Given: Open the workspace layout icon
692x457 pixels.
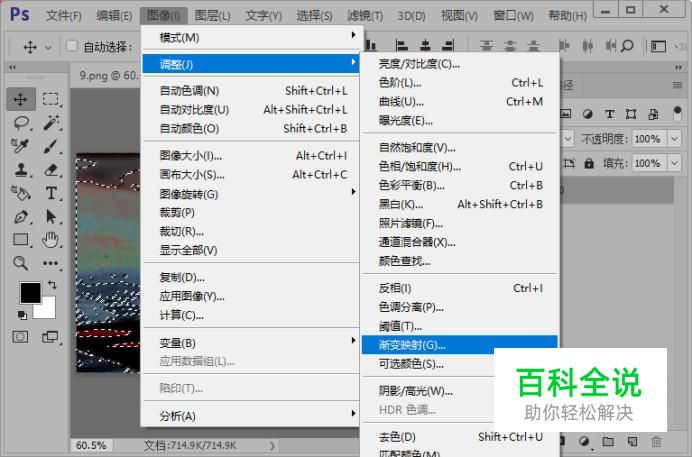Looking at the screenshot, I should tap(658, 46).
